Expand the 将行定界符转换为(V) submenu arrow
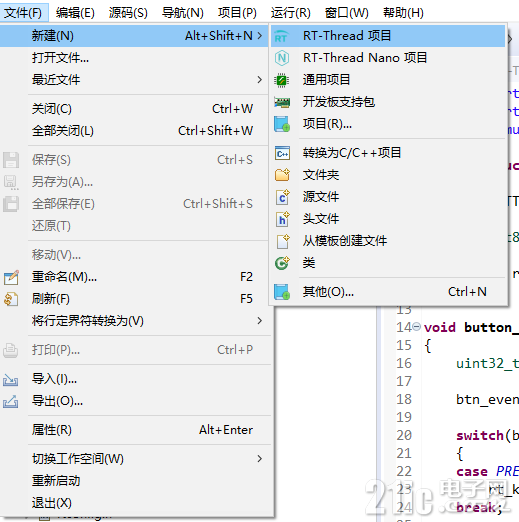 point(260,321)
